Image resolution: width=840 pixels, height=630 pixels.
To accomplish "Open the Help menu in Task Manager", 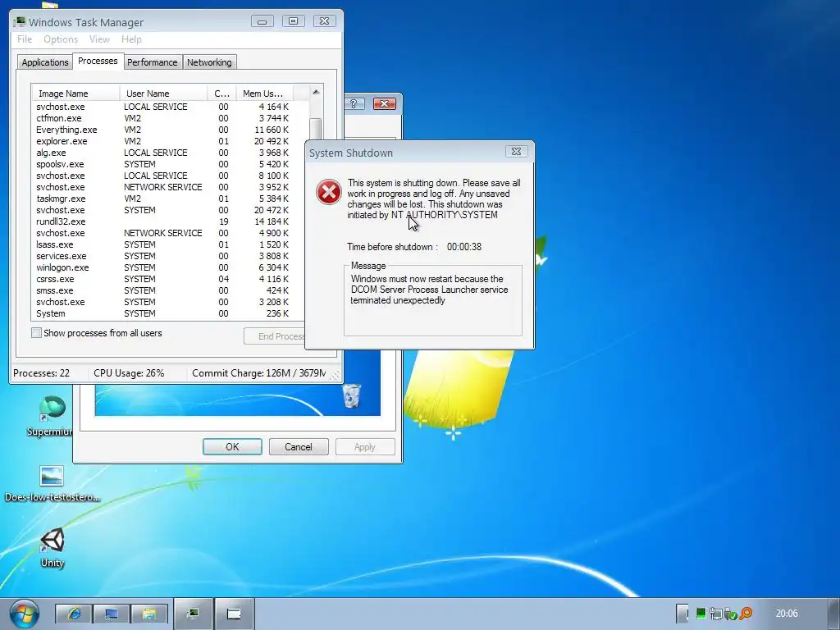I will [131, 39].
